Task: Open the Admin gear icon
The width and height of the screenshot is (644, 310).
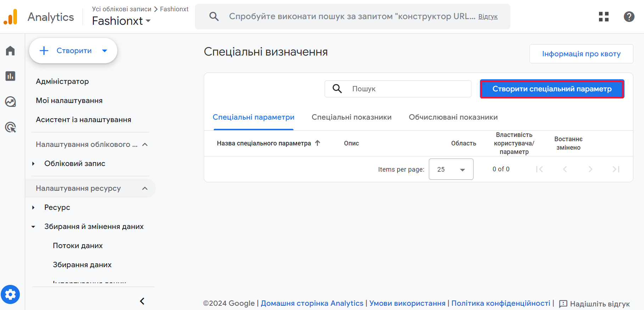Action: pyautogui.click(x=10, y=294)
